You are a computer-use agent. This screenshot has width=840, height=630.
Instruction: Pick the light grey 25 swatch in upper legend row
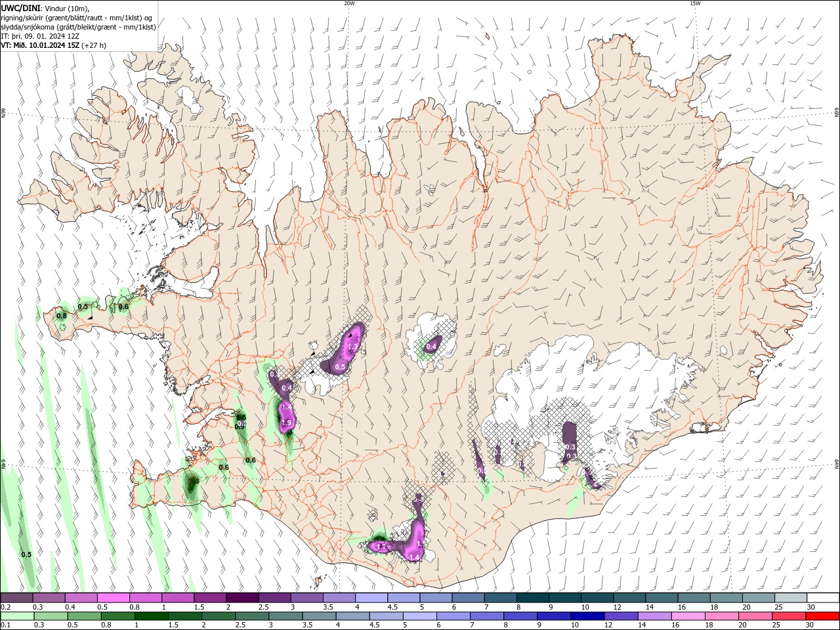790,598
